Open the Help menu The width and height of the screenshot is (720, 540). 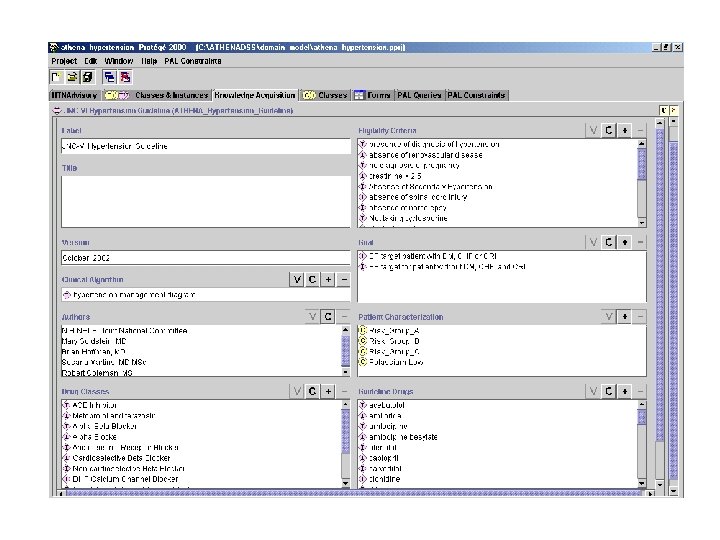point(149,61)
